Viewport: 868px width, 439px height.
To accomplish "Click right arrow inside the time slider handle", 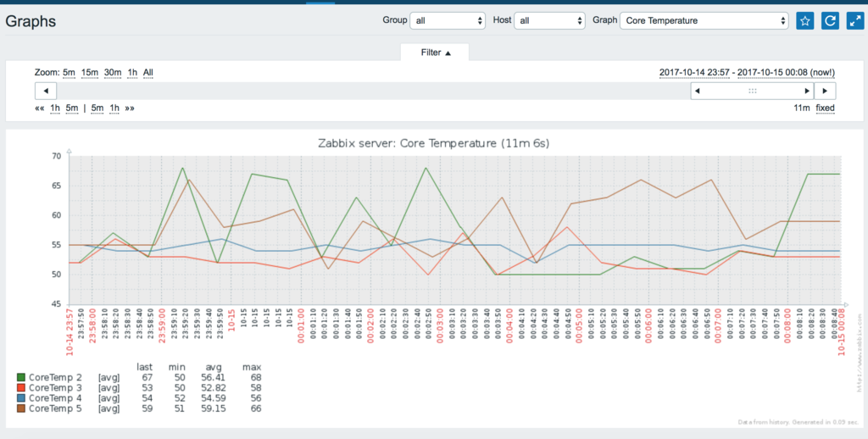I will tap(807, 91).
